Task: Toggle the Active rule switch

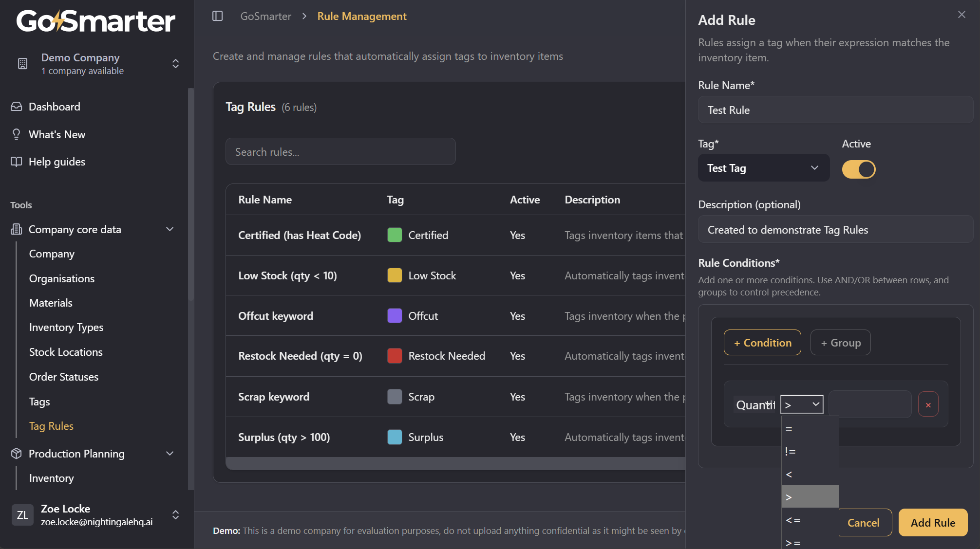Action: point(859,169)
